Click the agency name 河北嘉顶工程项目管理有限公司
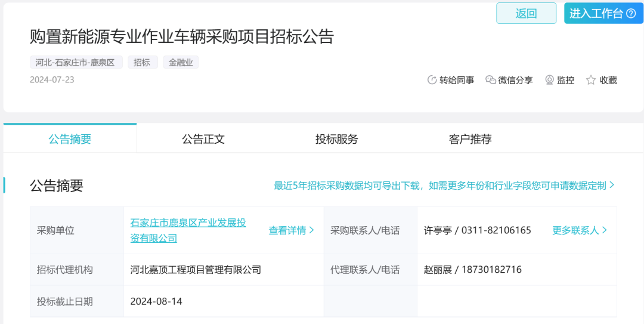The width and height of the screenshot is (644, 324). tap(196, 270)
